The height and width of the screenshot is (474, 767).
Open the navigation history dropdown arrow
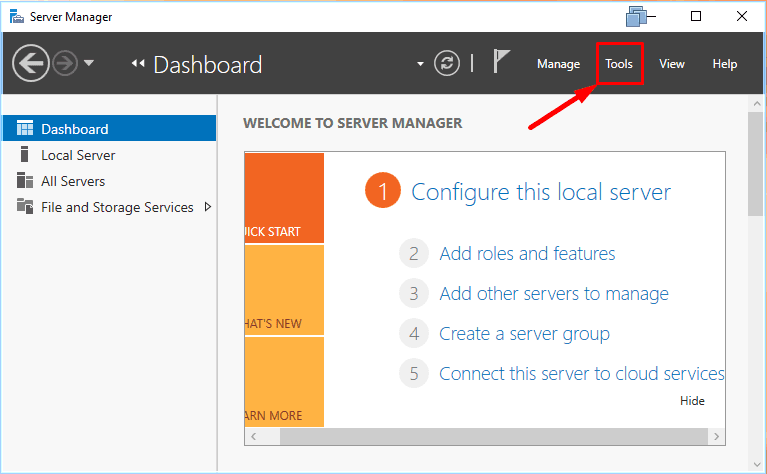pyautogui.click(x=89, y=63)
